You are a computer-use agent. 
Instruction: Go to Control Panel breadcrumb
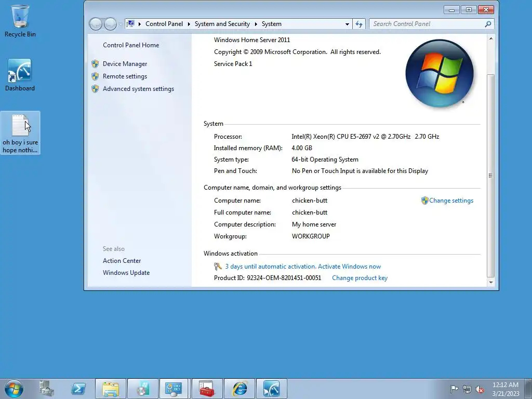[x=164, y=24]
